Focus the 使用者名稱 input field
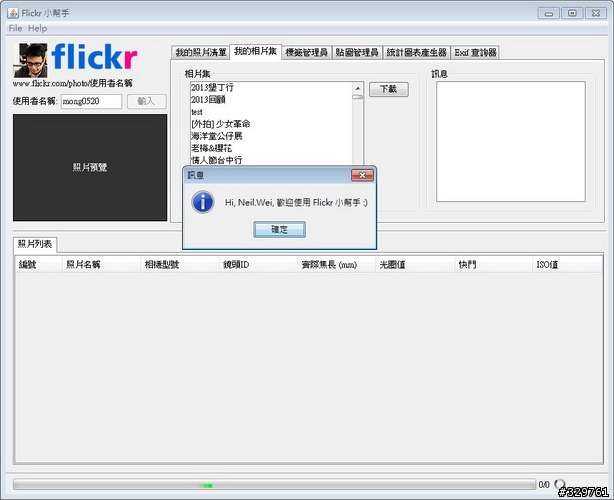Image resolution: width=614 pixels, height=500 pixels. pos(91,101)
